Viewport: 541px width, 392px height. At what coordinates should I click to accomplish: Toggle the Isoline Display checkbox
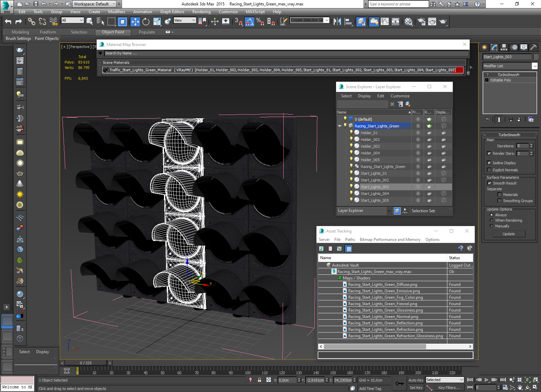tap(489, 163)
